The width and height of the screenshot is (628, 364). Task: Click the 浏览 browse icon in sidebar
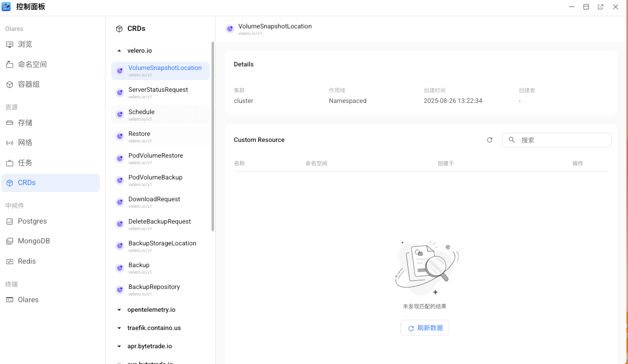[10, 45]
